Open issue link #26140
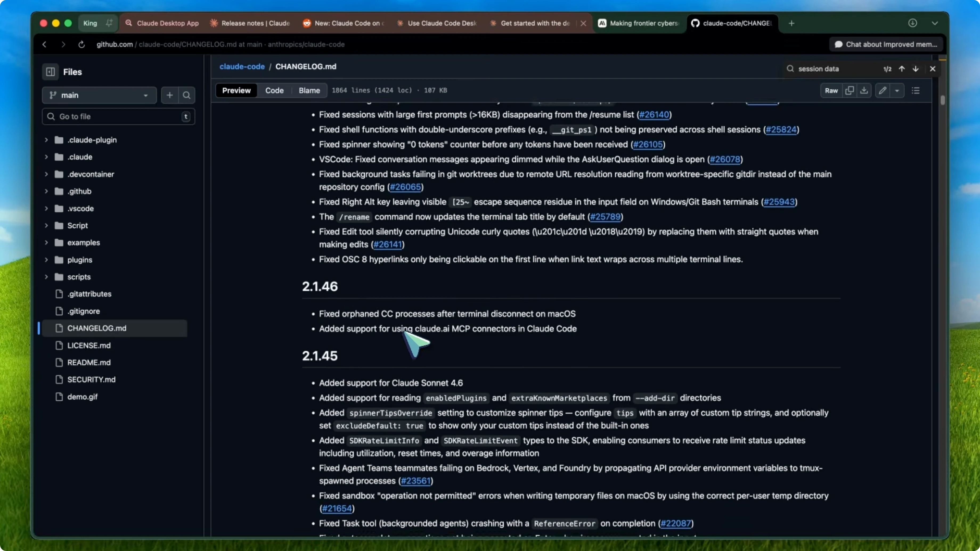Viewport: 980px width, 551px height. point(654,114)
